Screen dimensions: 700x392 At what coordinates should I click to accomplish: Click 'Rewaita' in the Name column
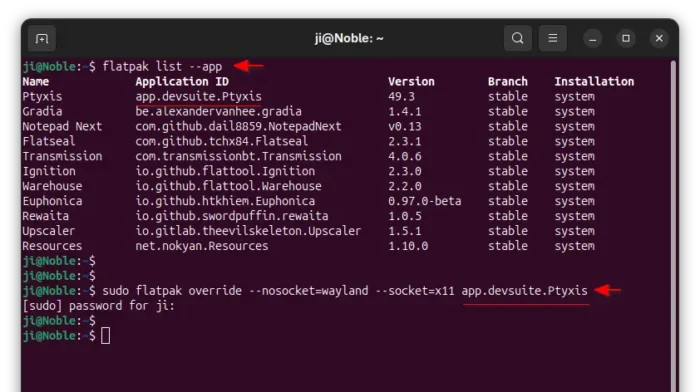click(x=46, y=216)
